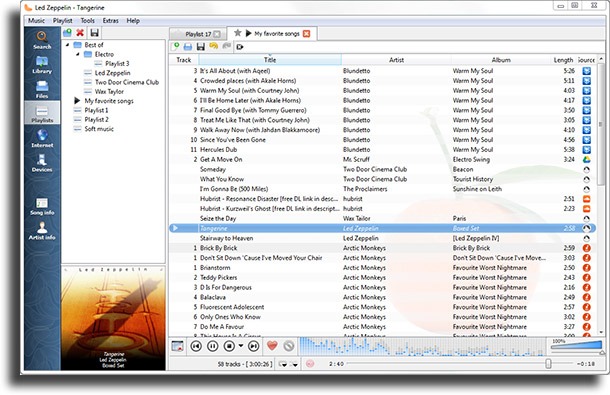Open the Internet sidebar panel
Image resolution: width=610 pixels, height=395 pixels.
[42, 138]
